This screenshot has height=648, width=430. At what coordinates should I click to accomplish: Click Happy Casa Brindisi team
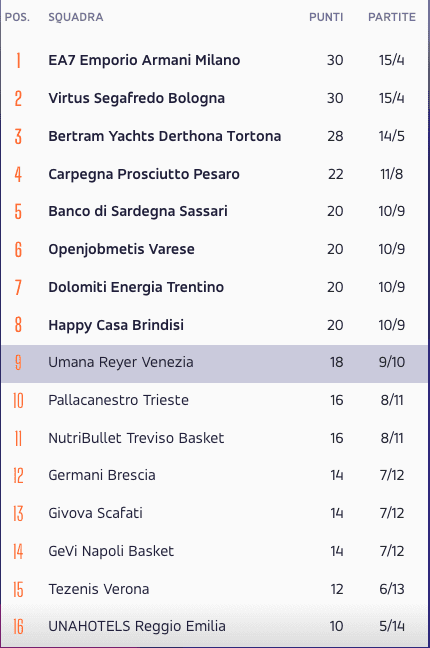click(116, 325)
